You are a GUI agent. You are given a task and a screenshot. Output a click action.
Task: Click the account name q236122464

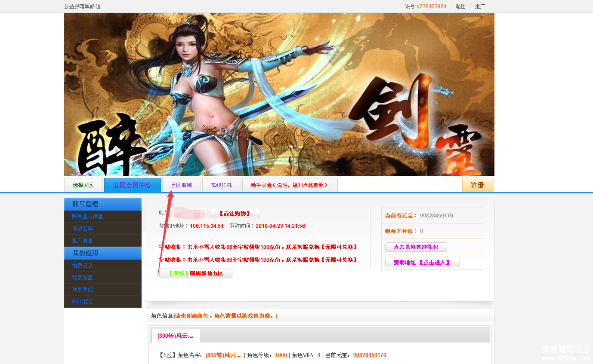431,6
